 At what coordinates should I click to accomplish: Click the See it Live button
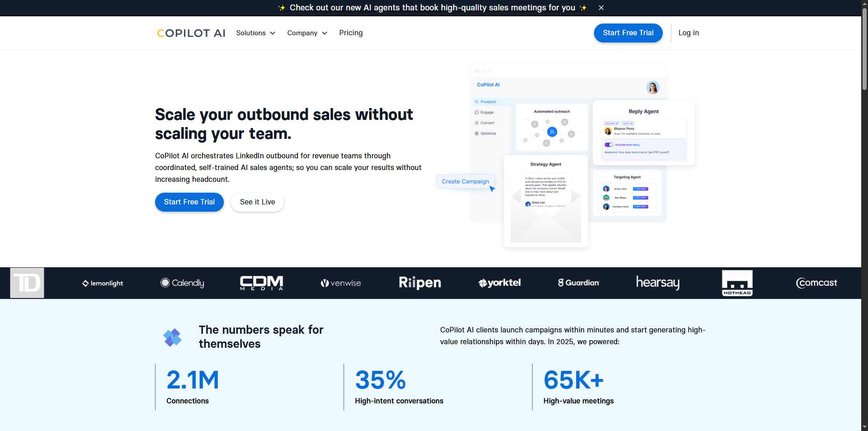tap(257, 202)
